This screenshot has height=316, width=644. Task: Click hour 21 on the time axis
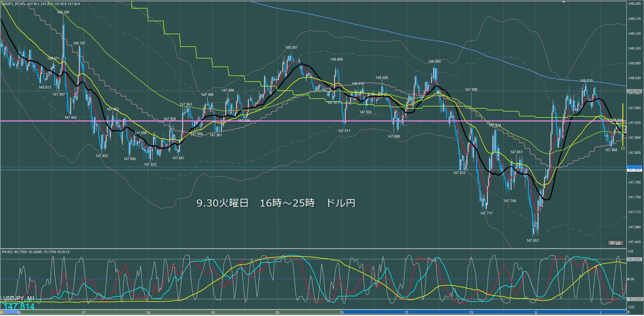tap(342, 313)
